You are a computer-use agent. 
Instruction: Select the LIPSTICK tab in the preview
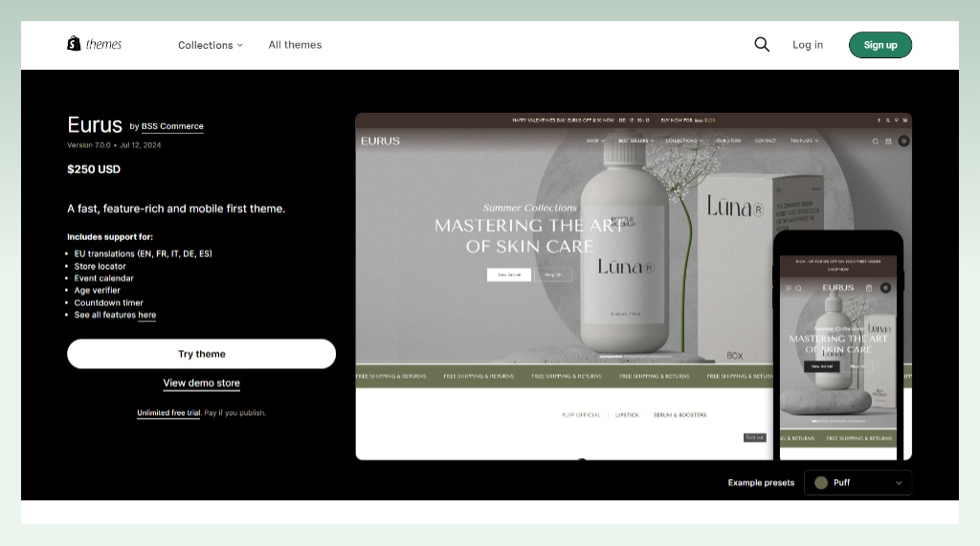(627, 415)
